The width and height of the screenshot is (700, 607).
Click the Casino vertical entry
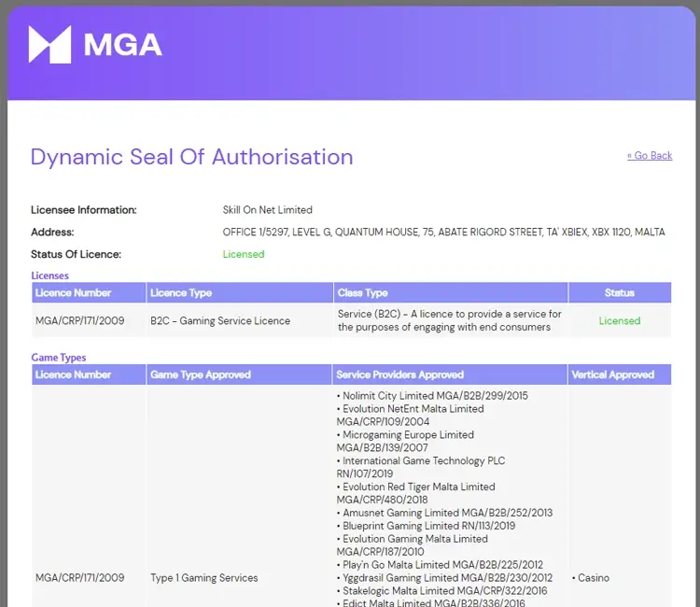(x=591, y=578)
